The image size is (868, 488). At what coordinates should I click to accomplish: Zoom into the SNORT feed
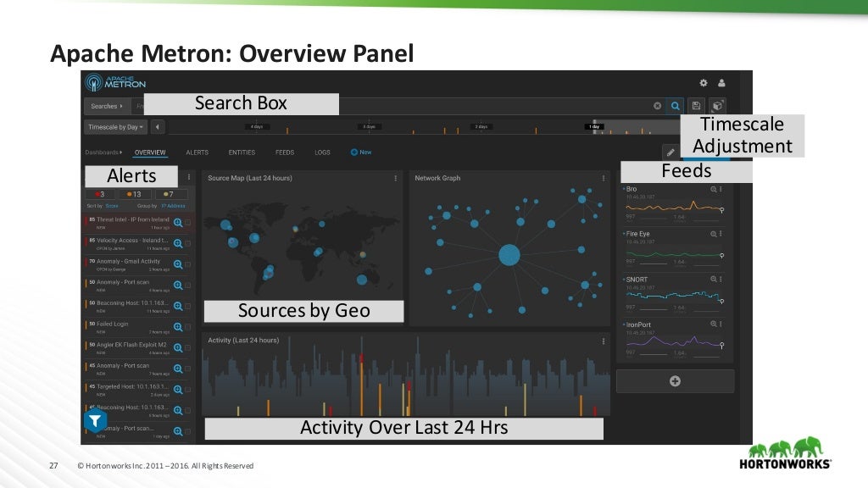pos(714,280)
